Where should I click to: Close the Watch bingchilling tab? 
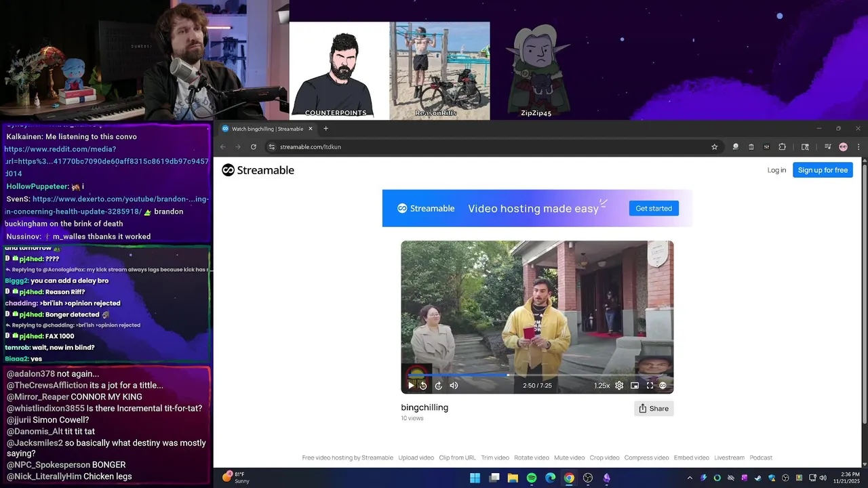(x=311, y=129)
